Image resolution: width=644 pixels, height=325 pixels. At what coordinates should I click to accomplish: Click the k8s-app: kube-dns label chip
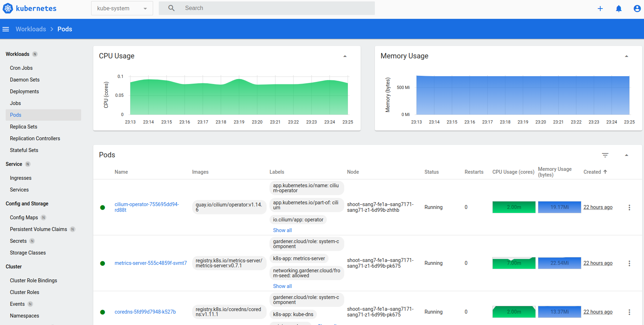293,314
